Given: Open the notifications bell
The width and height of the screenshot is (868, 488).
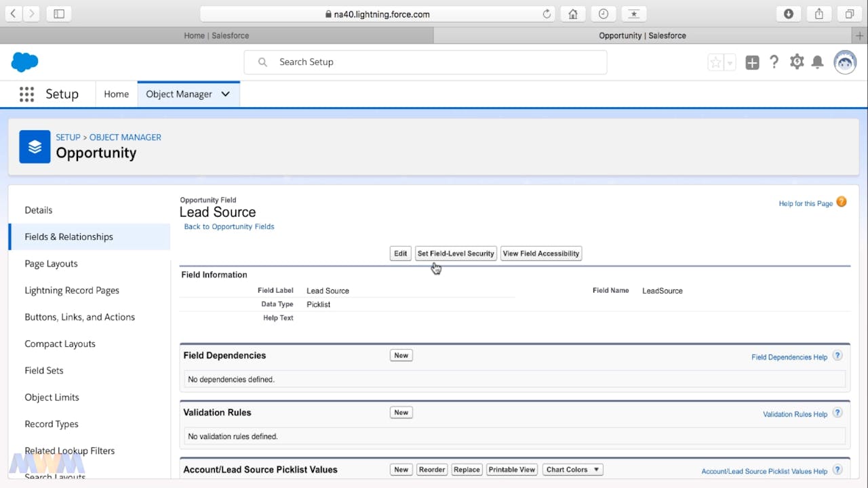Looking at the screenshot, I should tap(818, 62).
